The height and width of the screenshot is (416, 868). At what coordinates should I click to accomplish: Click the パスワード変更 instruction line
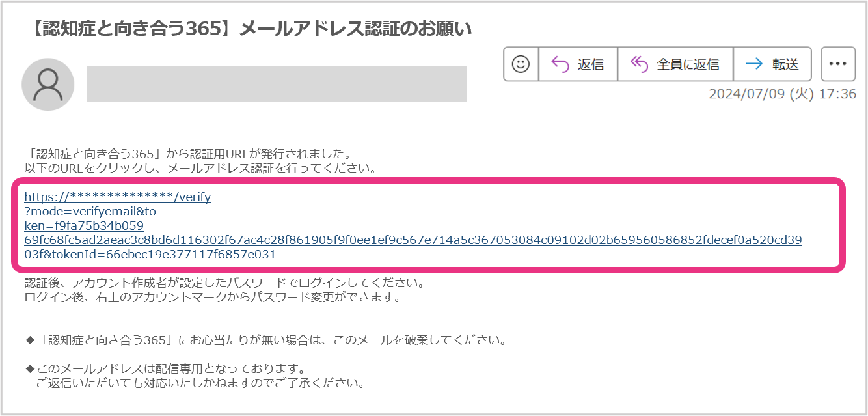(x=211, y=298)
